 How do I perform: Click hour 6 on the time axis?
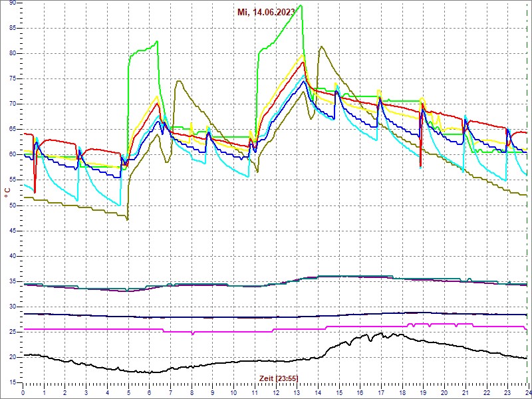point(149,392)
